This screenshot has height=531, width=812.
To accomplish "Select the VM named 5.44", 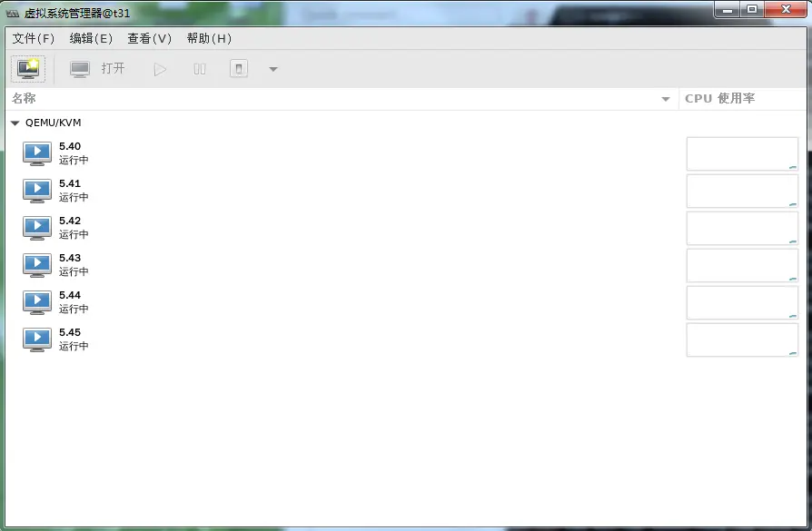I will 406,302.
